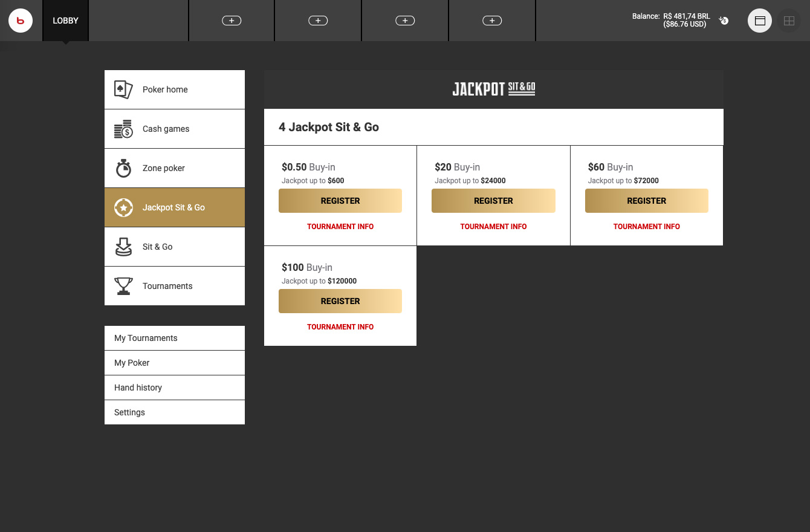Click the Poker home cards icon
The image size is (810, 532).
(x=123, y=89)
